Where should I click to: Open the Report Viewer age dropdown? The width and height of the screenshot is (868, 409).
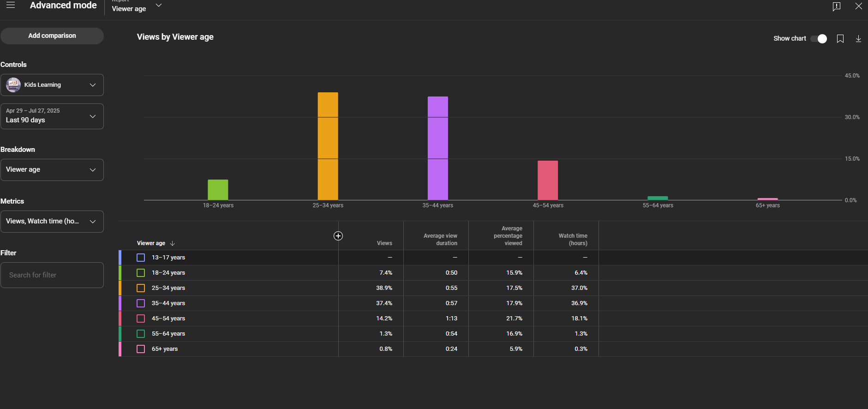[x=137, y=6]
